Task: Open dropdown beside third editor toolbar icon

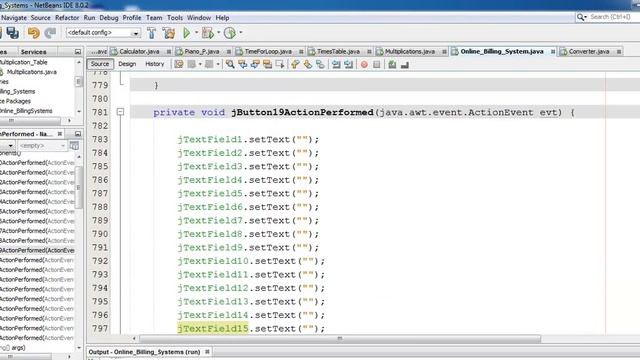Action: [x=218, y=64]
